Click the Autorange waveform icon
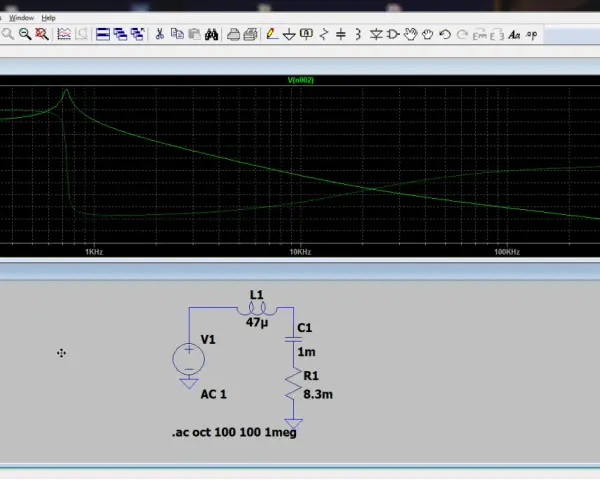 64,34
